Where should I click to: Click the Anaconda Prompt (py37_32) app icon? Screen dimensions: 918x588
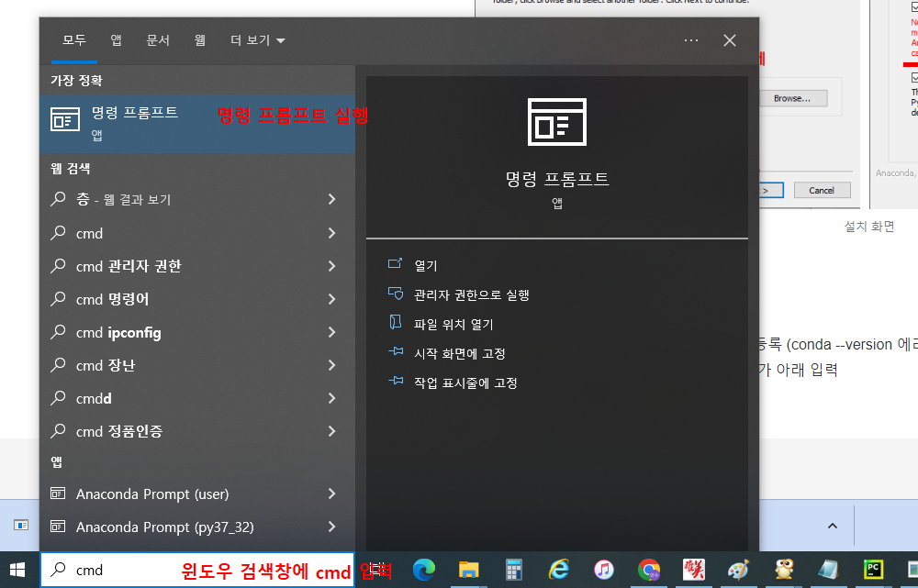pyautogui.click(x=57, y=527)
